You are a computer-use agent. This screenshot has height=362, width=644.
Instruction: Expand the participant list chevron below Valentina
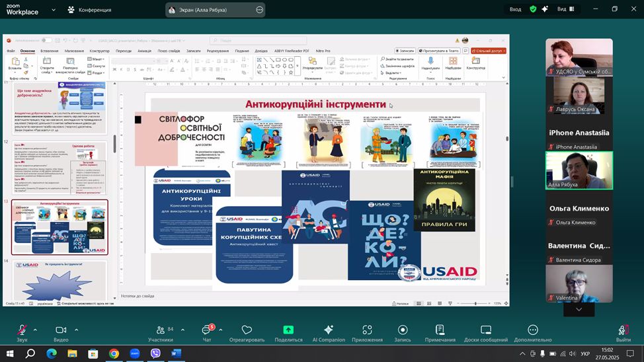coord(579,309)
